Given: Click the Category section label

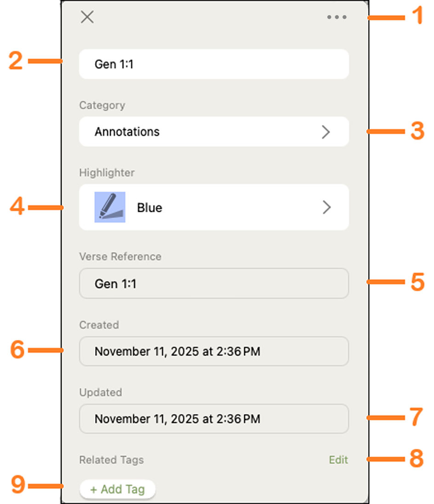Looking at the screenshot, I should point(103,105).
